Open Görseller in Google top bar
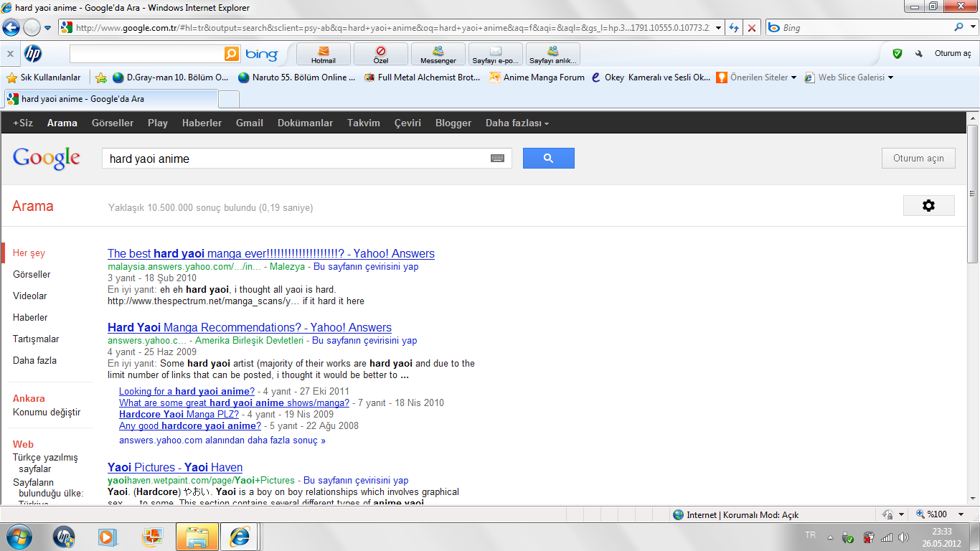This screenshot has height=551, width=980. [113, 123]
